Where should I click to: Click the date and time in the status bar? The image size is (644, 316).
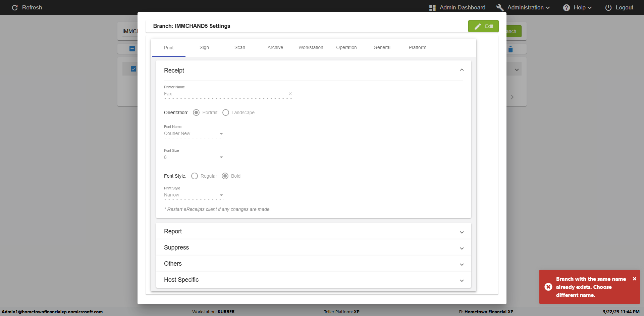(621, 312)
